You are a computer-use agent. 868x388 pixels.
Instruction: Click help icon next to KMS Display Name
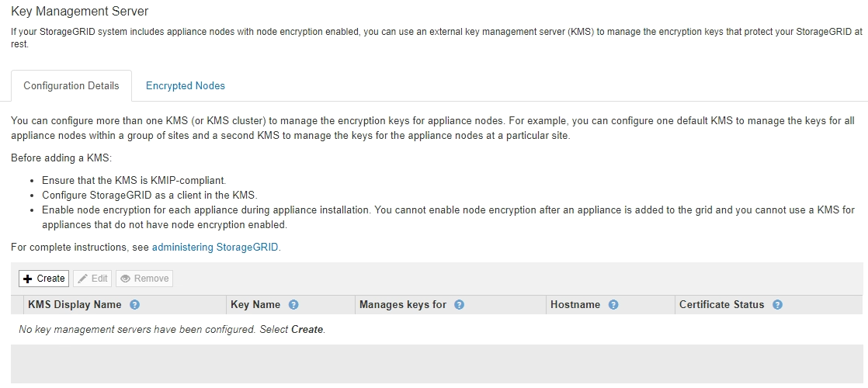click(x=134, y=305)
